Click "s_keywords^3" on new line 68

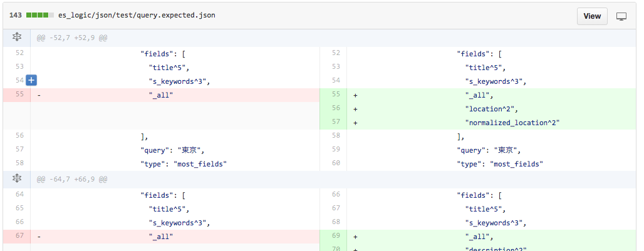pos(496,223)
